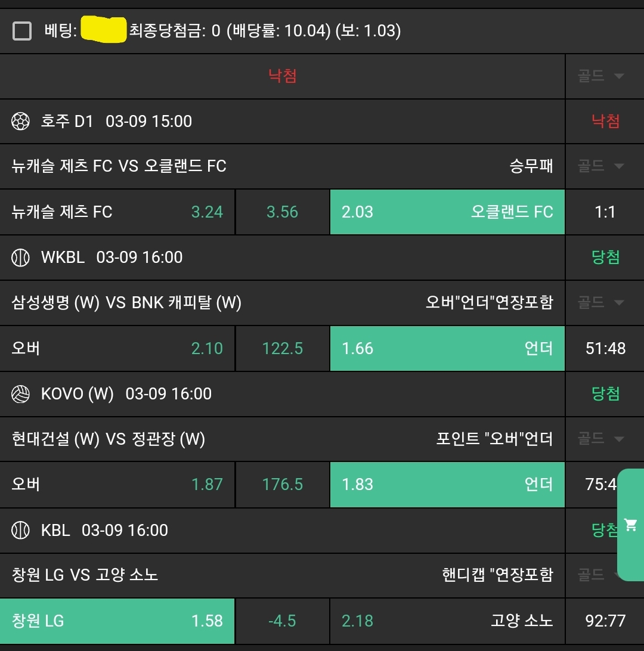This screenshot has height=651, width=644.
Task: Click the 뉴캐슬 제츠 FC VS 오클랜드 FC title
Action: click(119, 166)
